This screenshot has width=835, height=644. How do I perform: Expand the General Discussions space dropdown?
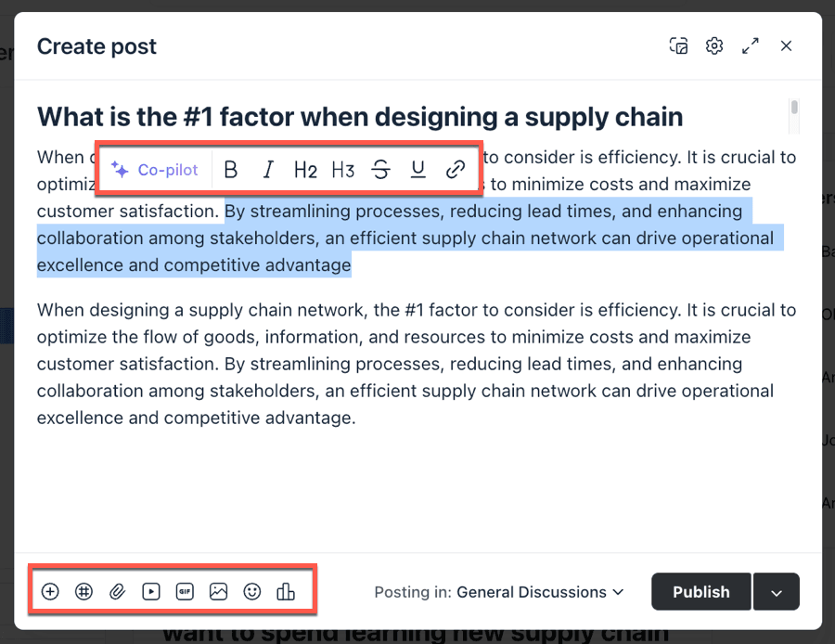point(540,592)
